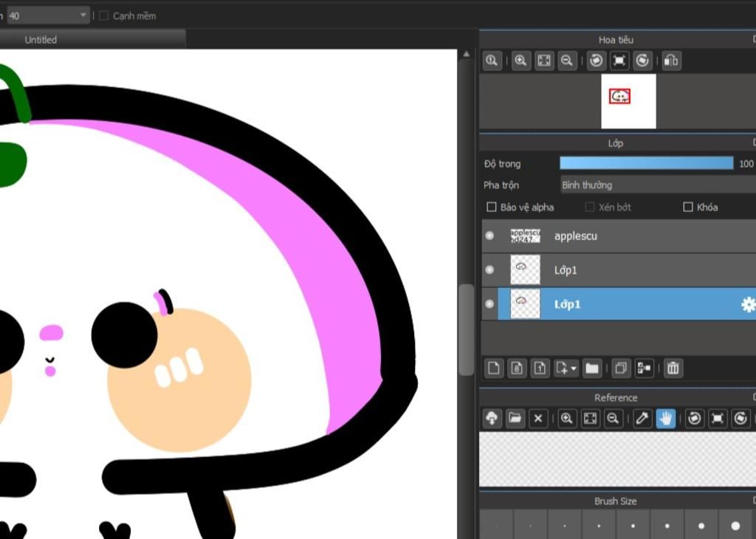Zoom out using the navigator panel
756x539 pixels.
[x=567, y=61]
